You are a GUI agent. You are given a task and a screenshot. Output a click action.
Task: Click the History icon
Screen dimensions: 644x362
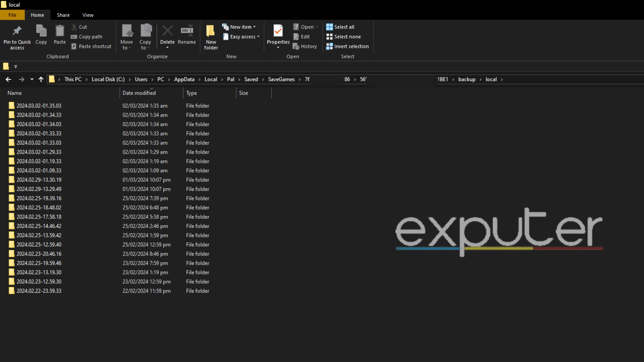[x=308, y=46]
